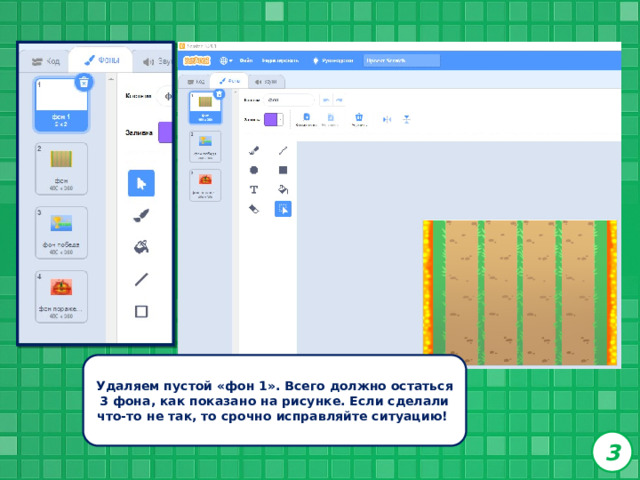Click the purple fill color swatch
The image size is (640, 480).
pyautogui.click(x=271, y=120)
